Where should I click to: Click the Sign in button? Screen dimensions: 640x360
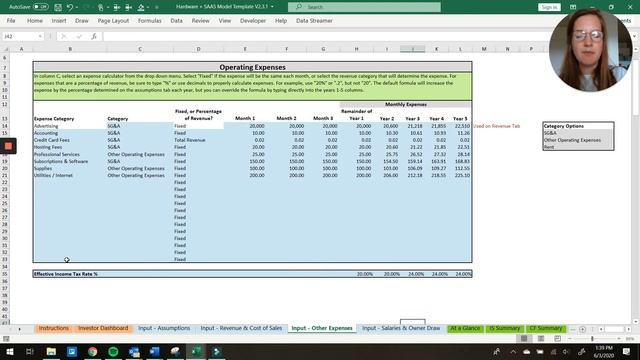click(x=549, y=7)
